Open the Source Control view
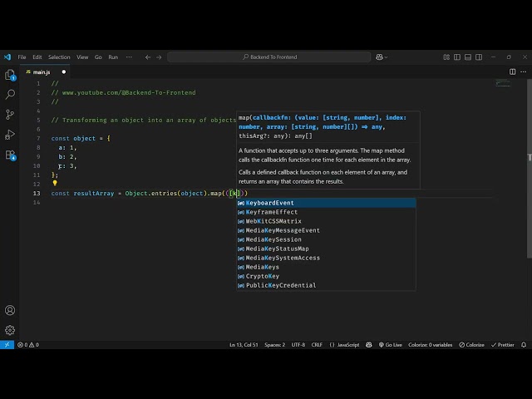The image size is (532, 399). point(10,115)
